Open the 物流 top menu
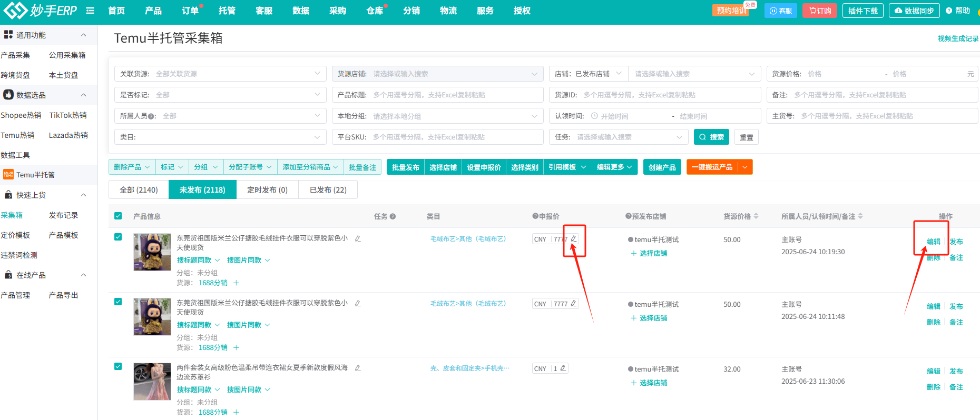This screenshot has width=980, height=420. pyautogui.click(x=448, y=11)
